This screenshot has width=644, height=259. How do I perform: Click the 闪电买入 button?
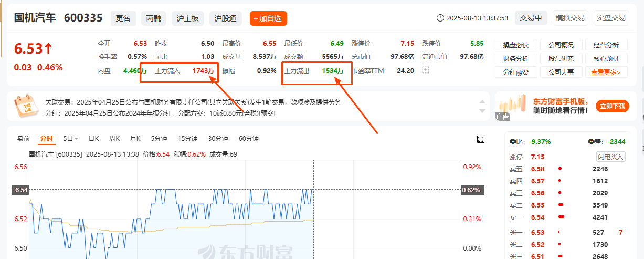pyautogui.click(x=610, y=157)
